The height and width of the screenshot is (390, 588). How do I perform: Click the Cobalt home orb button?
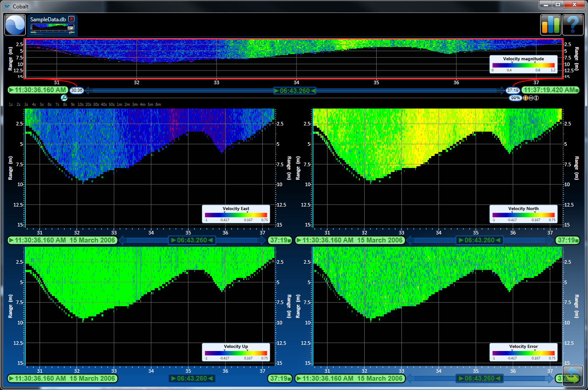click(15, 25)
